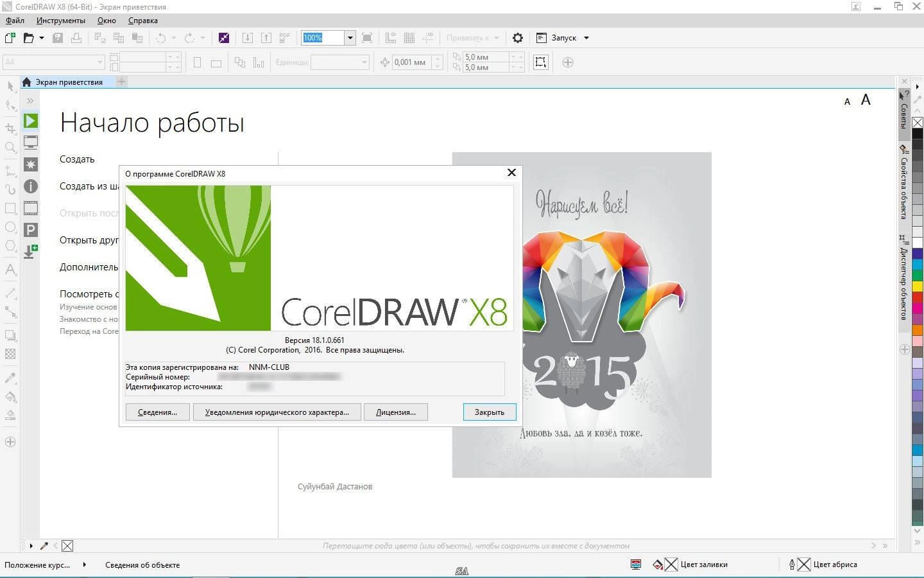Image resolution: width=924 pixels, height=578 pixels.
Task: Select the Ellipse tool
Action: (10, 227)
